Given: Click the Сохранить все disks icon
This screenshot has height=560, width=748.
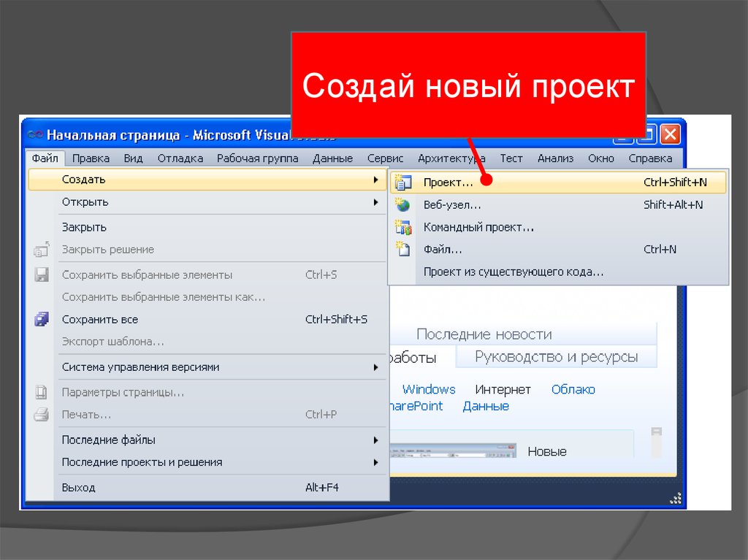Looking at the screenshot, I should click(42, 319).
